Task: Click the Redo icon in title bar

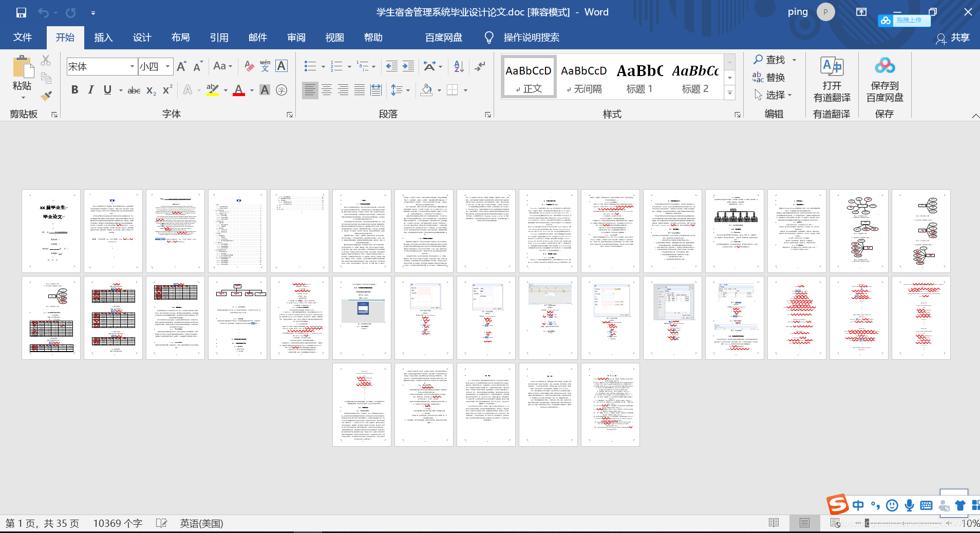Action: (x=71, y=12)
